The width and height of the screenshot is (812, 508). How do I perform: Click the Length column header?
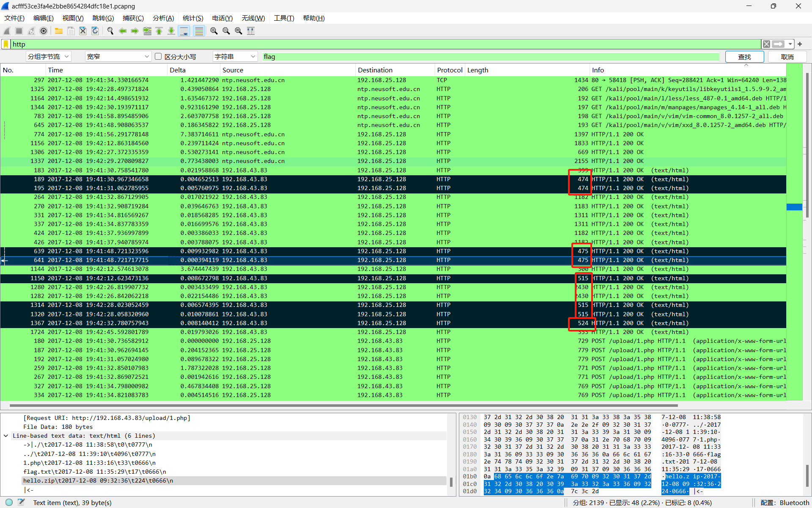[x=478, y=70]
